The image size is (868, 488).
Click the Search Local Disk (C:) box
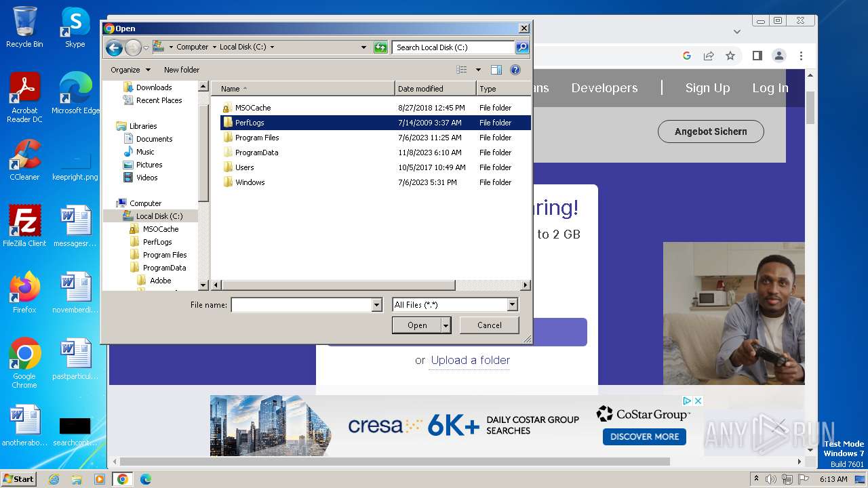coord(453,47)
